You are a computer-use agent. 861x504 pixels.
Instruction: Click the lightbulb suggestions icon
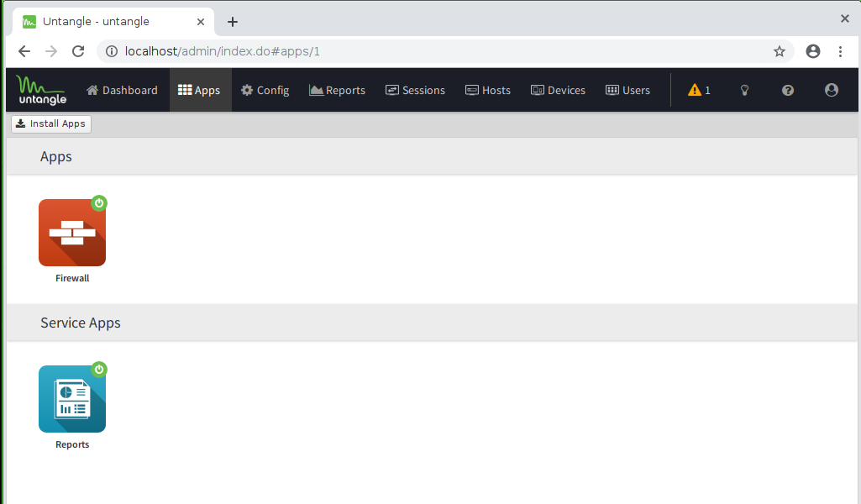point(744,90)
